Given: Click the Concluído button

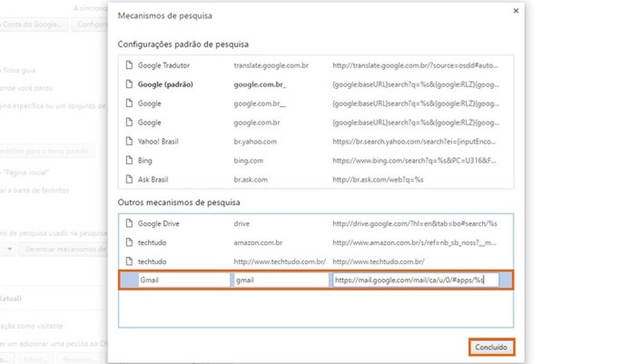Looking at the screenshot, I should coord(491,347).
